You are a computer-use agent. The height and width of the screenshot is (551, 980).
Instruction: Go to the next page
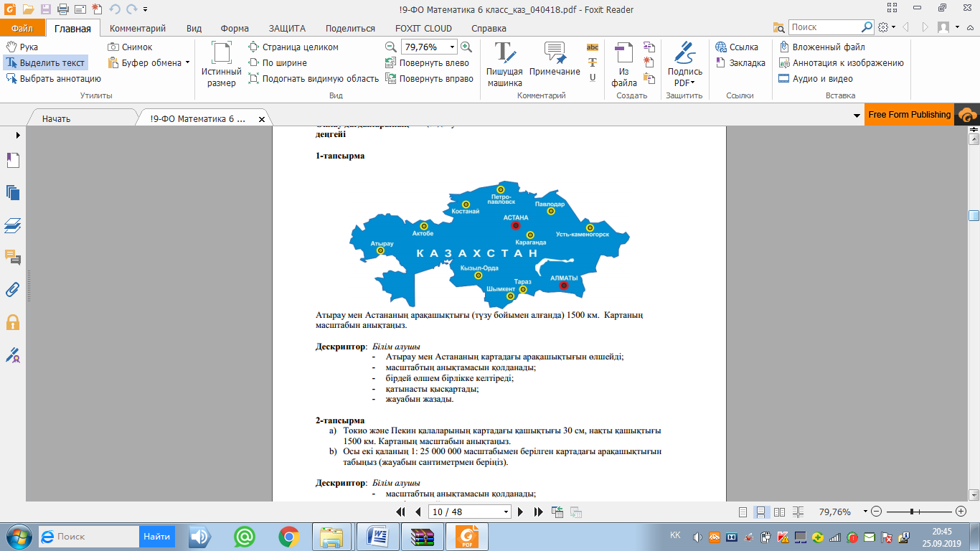(x=522, y=512)
